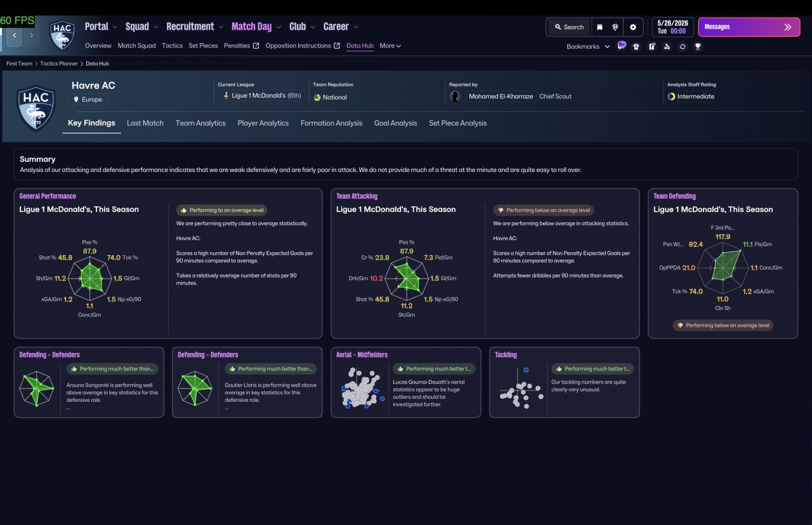Image resolution: width=812 pixels, height=525 pixels.
Task: Open Set Pieces in the submenu
Action: [203, 46]
